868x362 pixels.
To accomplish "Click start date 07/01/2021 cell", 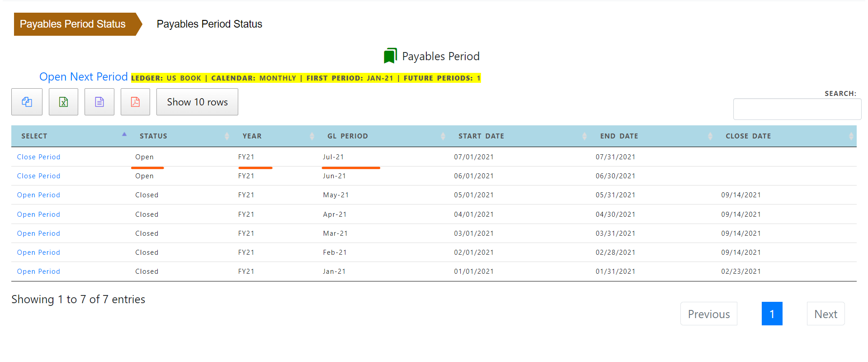I will (x=474, y=157).
